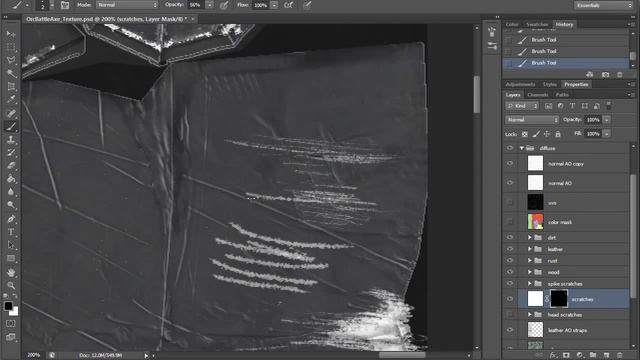Open Brush Presets panel icon in dock
This screenshot has width=640, height=360.
(492, 46)
